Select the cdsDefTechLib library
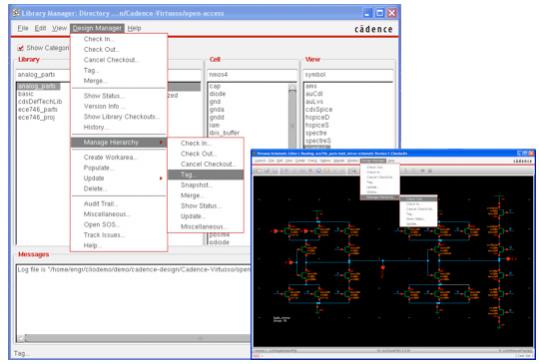The width and height of the screenshot is (539, 364). [40, 102]
